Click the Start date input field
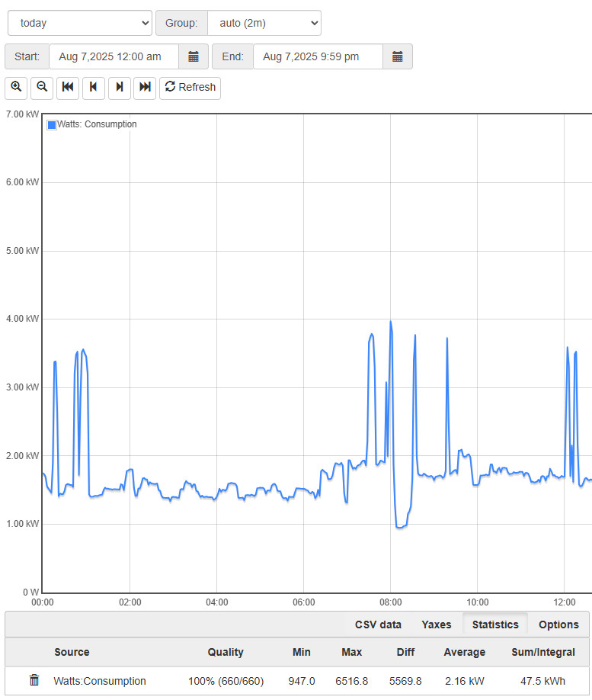The width and height of the screenshot is (592, 700). click(x=114, y=56)
